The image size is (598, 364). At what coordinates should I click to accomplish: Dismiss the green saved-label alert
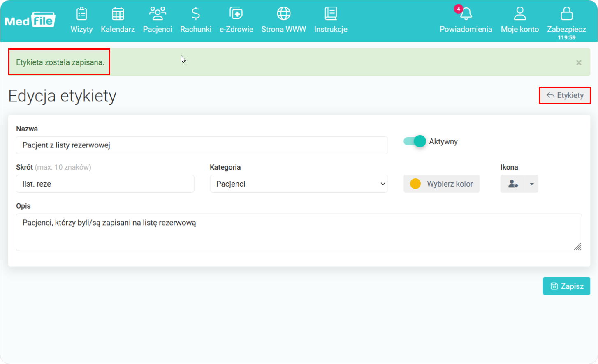(x=579, y=62)
